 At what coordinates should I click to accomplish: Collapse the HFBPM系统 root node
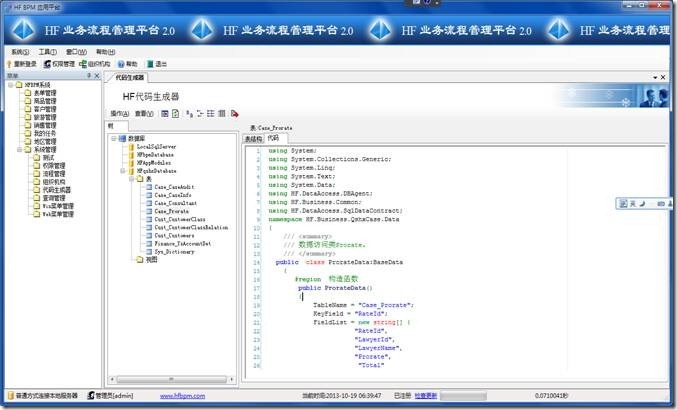pyautogui.click(x=11, y=85)
